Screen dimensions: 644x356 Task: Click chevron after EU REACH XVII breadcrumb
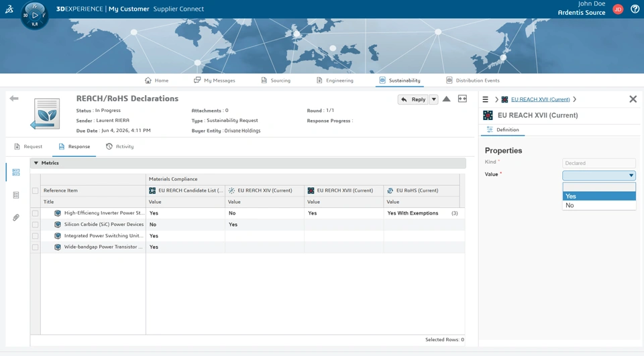575,99
